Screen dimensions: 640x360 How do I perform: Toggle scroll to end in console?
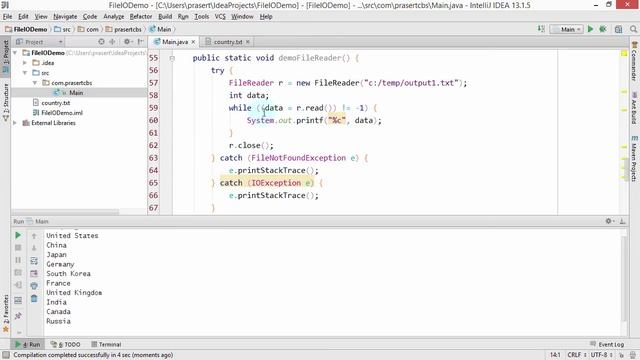point(34,273)
